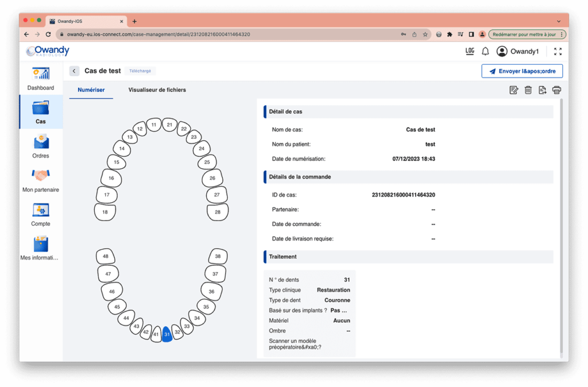The height and width of the screenshot is (387, 588).
Task: Open the LOG icon in header
Action: coord(470,51)
